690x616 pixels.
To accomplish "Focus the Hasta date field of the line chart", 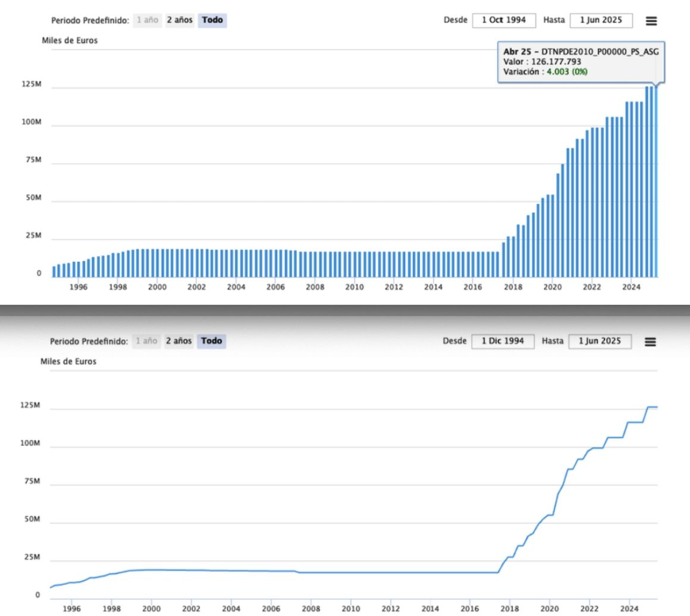I will click(600, 341).
